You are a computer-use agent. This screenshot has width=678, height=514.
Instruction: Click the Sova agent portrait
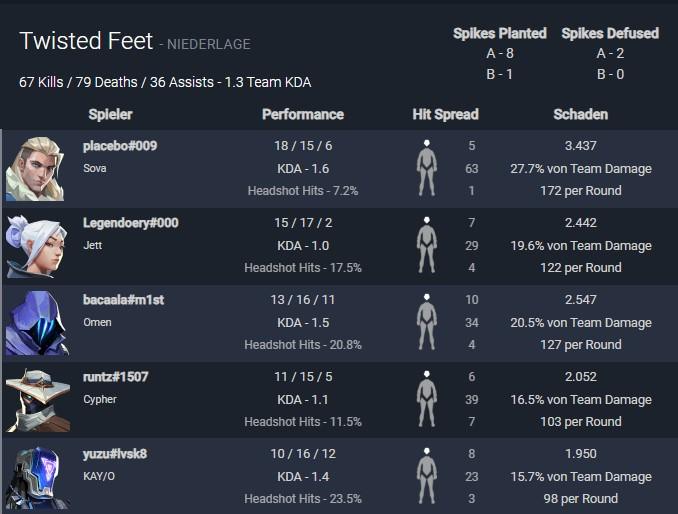click(x=35, y=169)
